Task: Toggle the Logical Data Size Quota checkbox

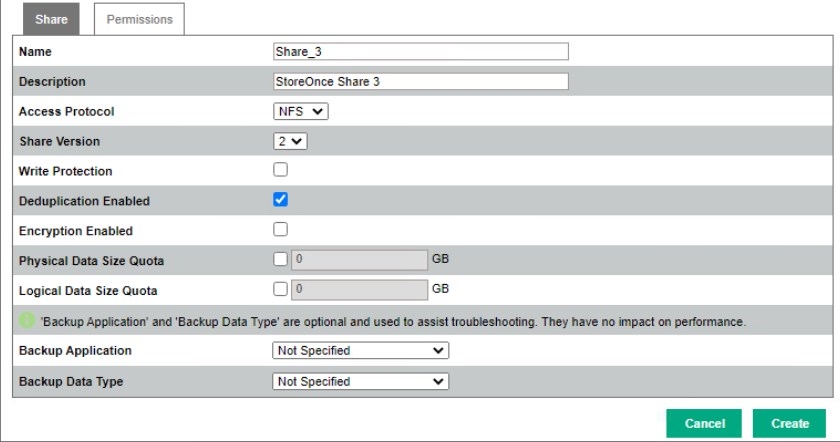Action: (x=281, y=290)
